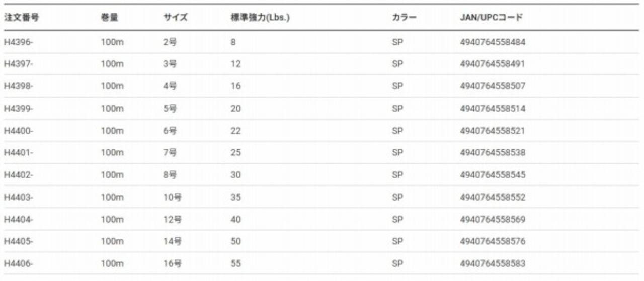
Task: Click JAN code 4940764558521
Action: pos(492,131)
